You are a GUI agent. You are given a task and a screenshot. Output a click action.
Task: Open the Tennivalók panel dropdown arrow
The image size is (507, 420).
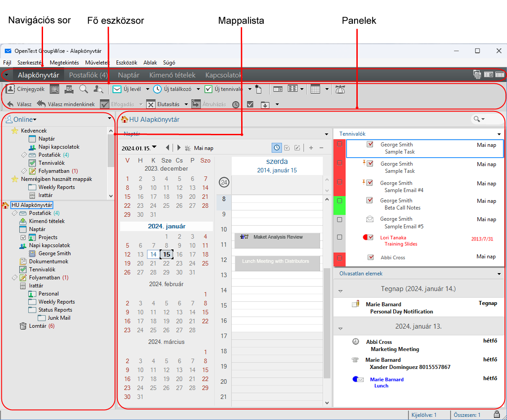click(499, 134)
